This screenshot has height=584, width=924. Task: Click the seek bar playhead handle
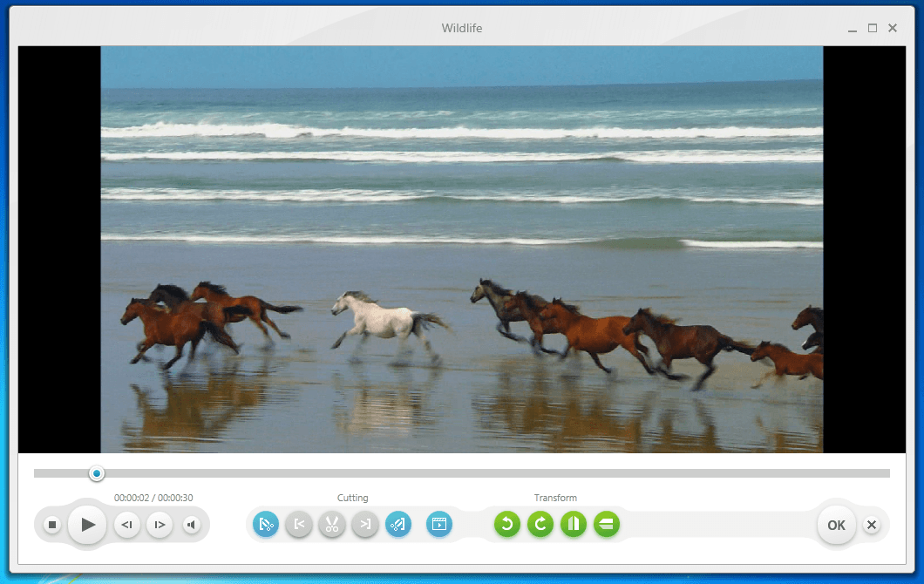(97, 473)
